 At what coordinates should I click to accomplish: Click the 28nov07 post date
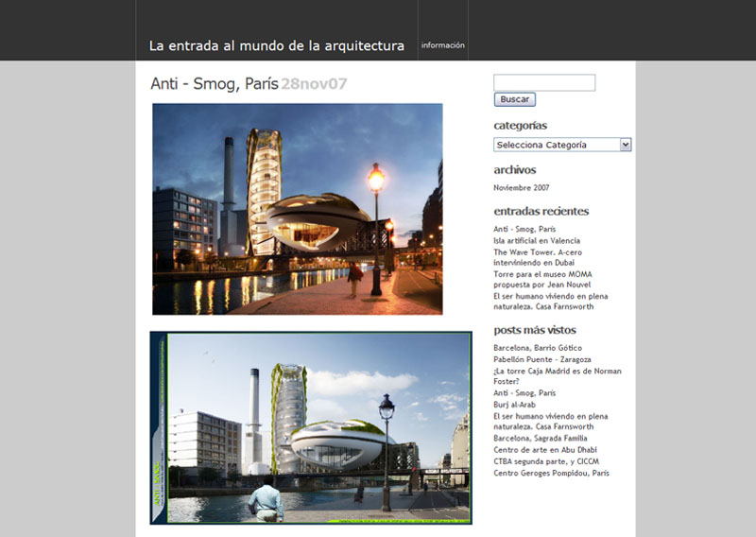[314, 84]
